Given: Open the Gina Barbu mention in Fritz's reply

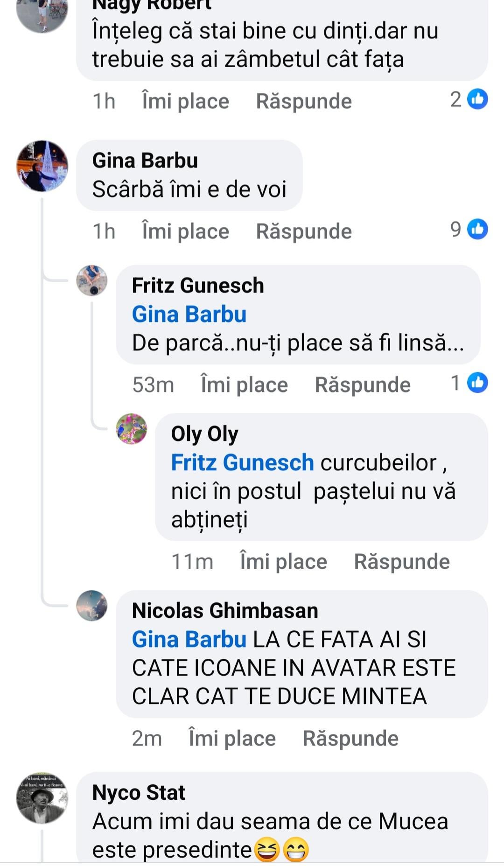Looking at the screenshot, I should [189, 314].
